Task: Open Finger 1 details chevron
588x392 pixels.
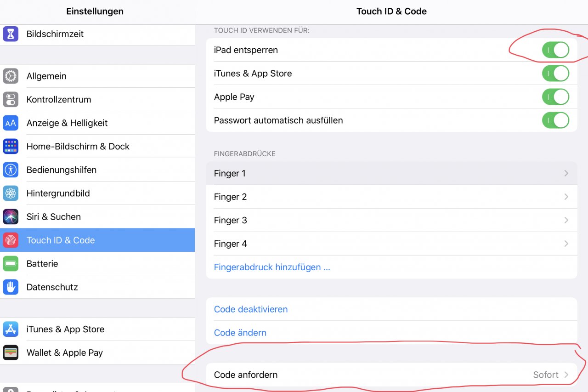Action: click(566, 173)
